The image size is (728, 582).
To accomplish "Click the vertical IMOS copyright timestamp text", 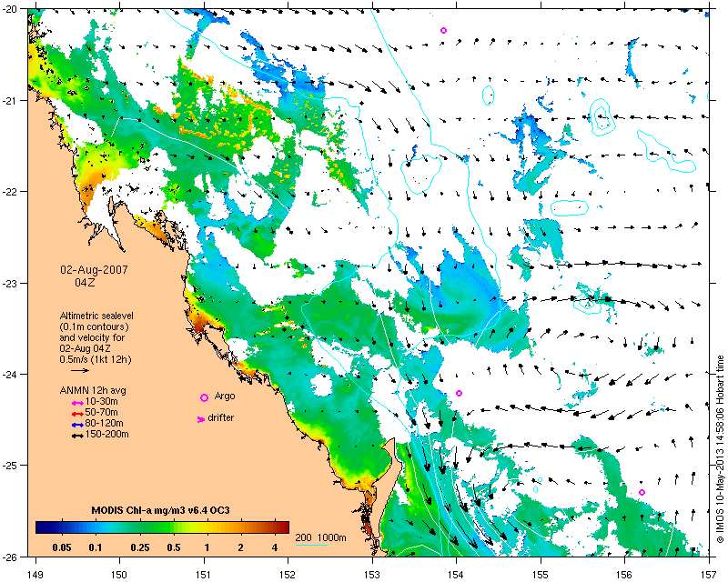I will click(720, 449).
